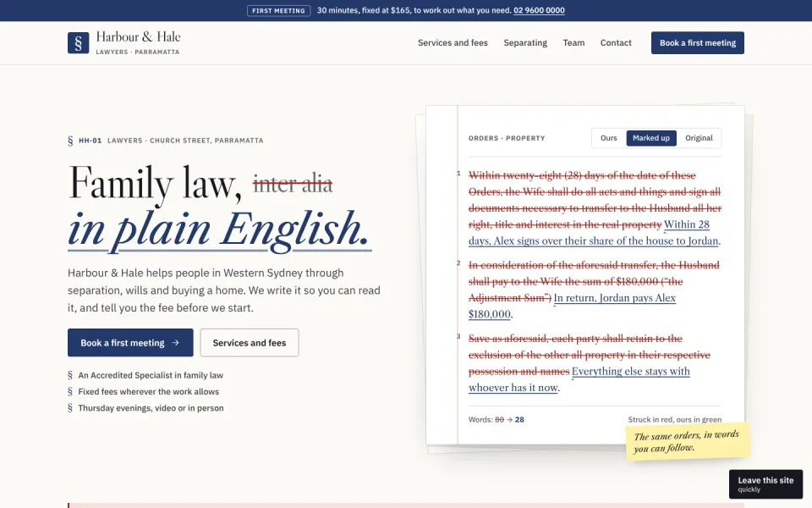Screen dimensions: 812x508
Task: Show the Original orders view
Action: tap(699, 138)
